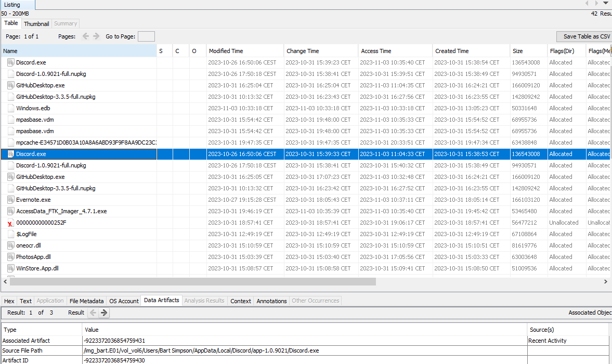Screen dimensions: 612x364
Task: Switch to the Thumbnail view tab
Action: click(36, 23)
